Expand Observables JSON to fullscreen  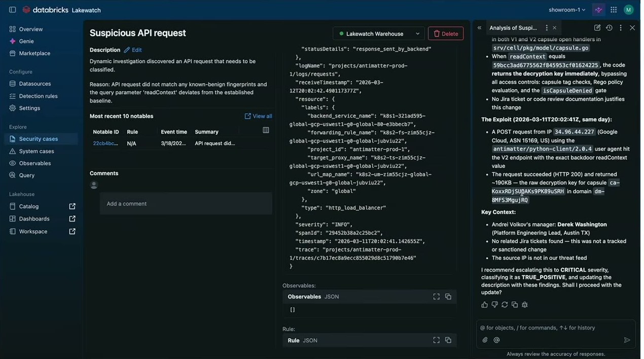(x=436, y=297)
